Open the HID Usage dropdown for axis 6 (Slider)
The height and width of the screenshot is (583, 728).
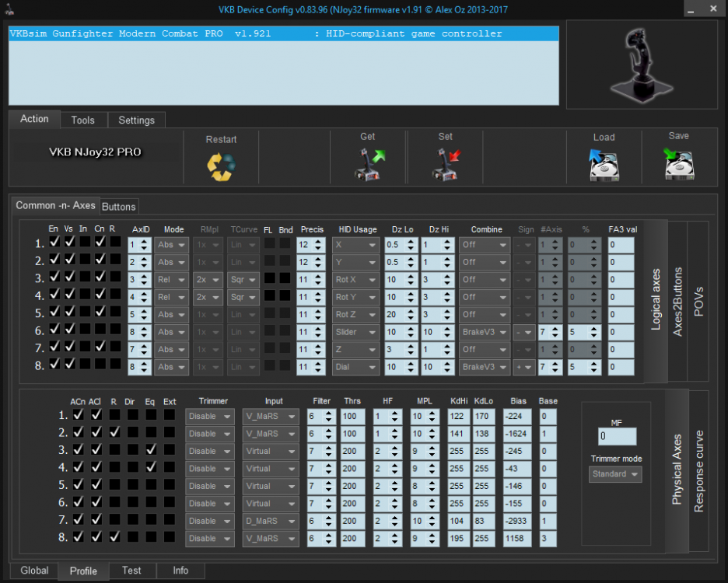[x=356, y=331]
